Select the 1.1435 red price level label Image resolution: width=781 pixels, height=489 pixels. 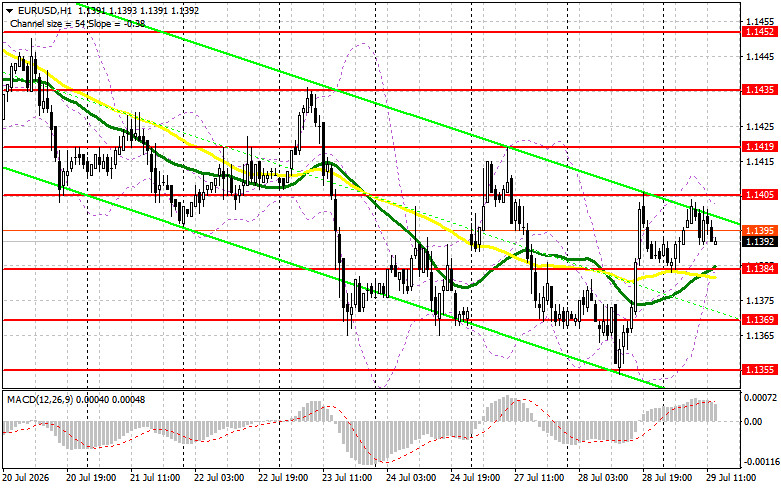759,90
